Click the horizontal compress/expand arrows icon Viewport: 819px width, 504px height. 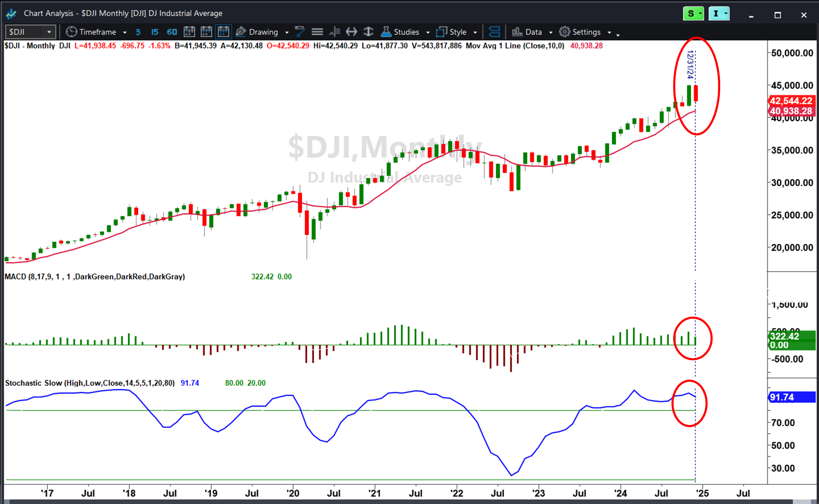(351, 32)
